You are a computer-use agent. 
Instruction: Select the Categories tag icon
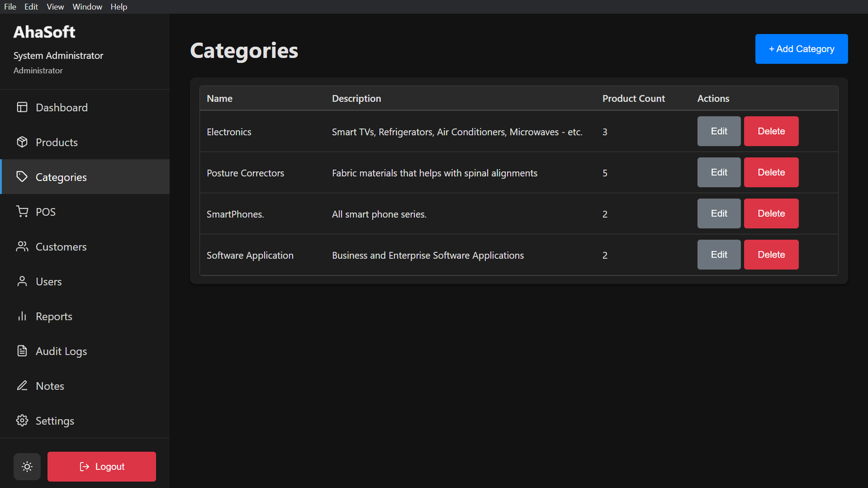pos(22,177)
